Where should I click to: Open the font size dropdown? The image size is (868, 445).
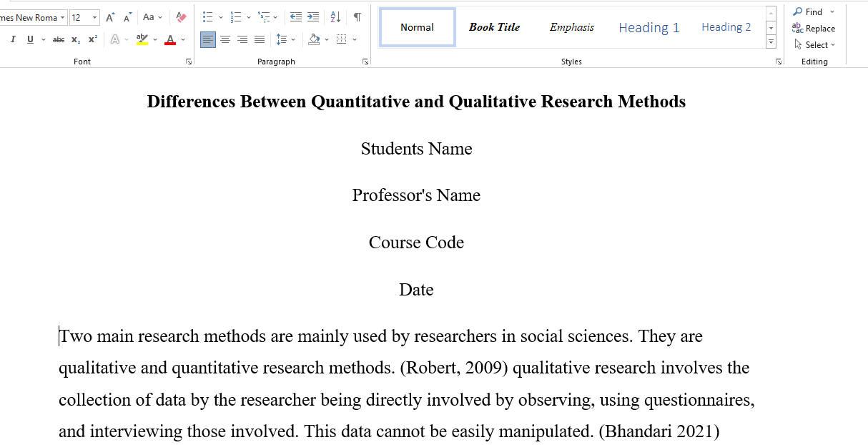point(95,17)
